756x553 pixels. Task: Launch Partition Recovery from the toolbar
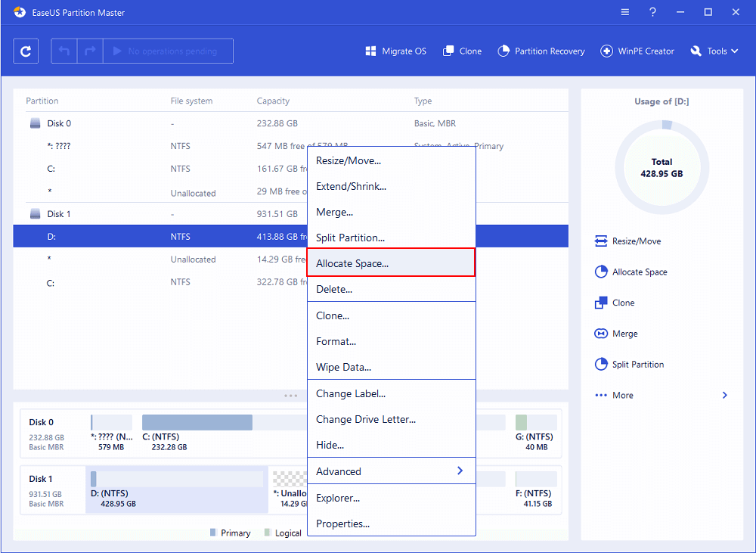pyautogui.click(x=541, y=51)
